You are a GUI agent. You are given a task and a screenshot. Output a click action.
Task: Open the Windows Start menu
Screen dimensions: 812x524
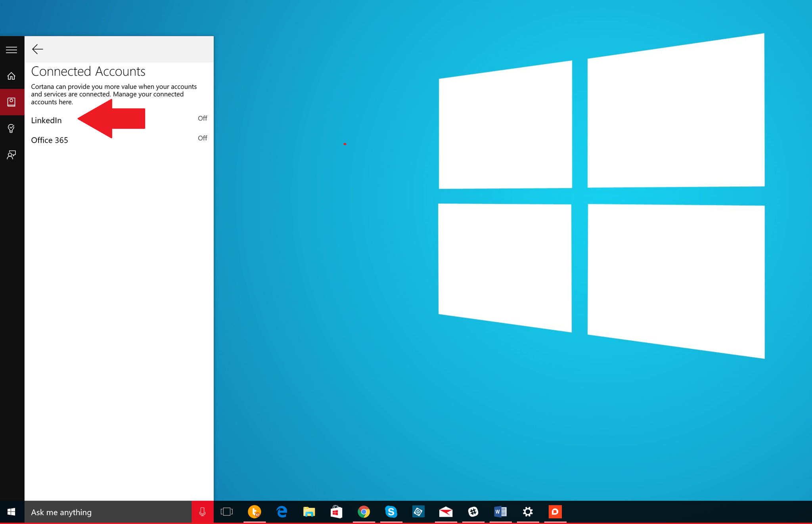click(x=11, y=512)
